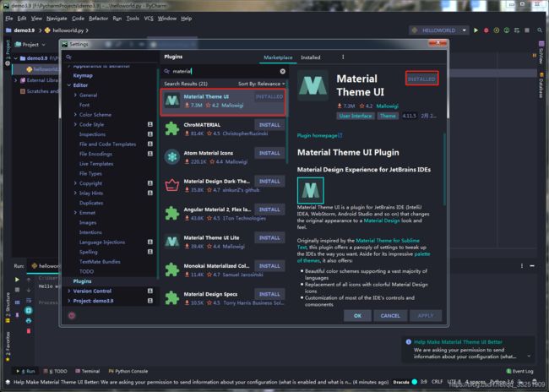The height and width of the screenshot is (392, 549).
Task: Click the Material Design Specs puzzle icon
Action: pyautogui.click(x=172, y=298)
